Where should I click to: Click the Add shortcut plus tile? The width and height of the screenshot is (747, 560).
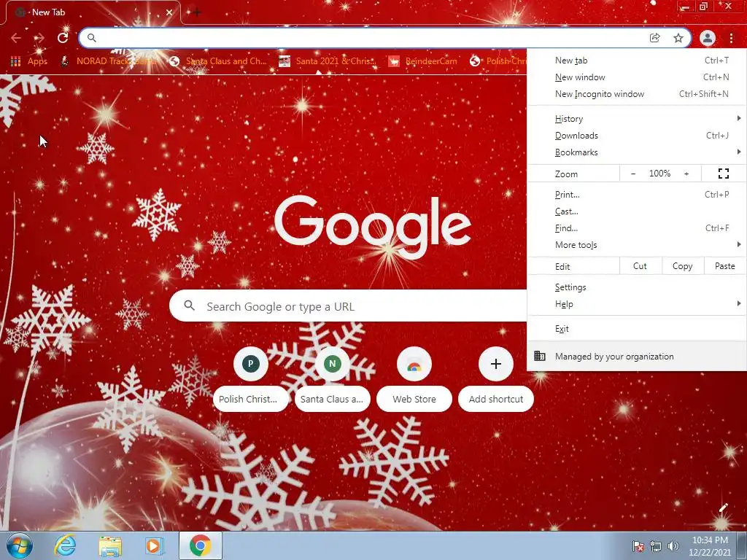tap(496, 379)
